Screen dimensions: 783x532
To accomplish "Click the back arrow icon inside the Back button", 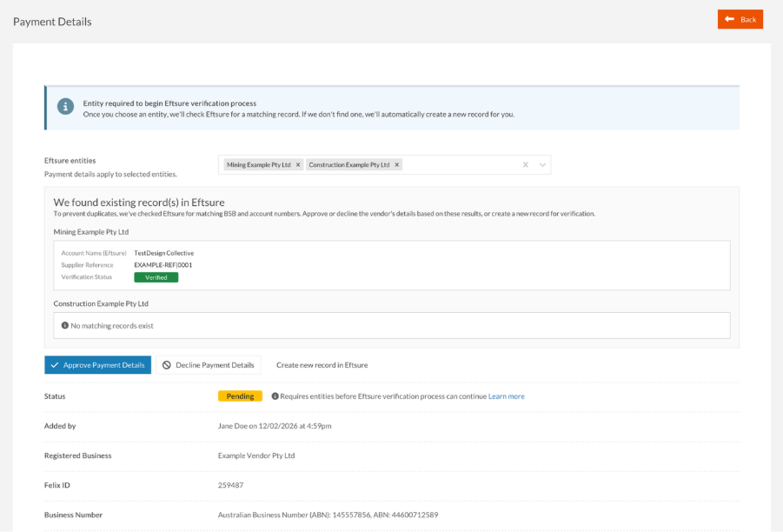I will pyautogui.click(x=728, y=18).
